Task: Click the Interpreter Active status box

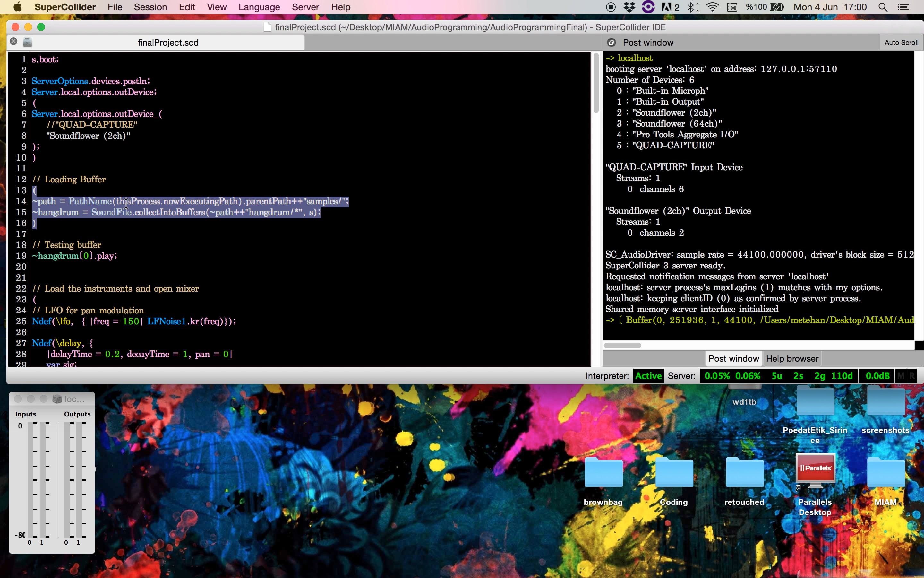Action: (x=648, y=376)
